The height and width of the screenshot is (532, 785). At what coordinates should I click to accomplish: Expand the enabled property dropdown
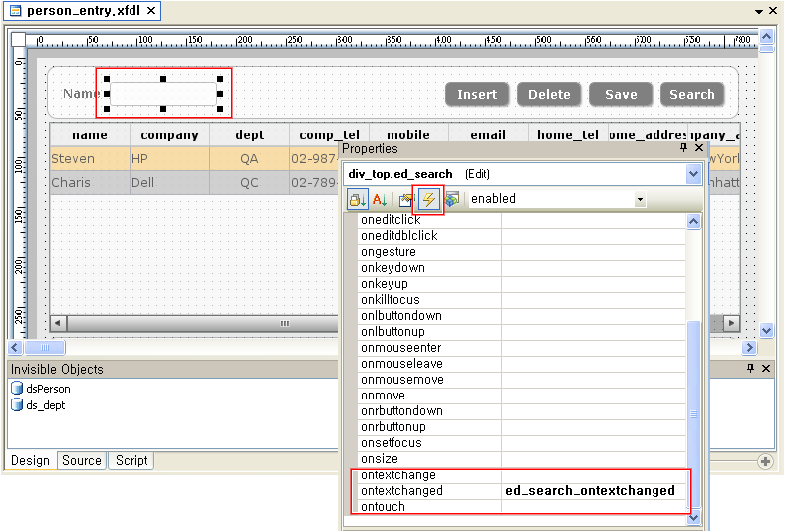pyautogui.click(x=640, y=200)
